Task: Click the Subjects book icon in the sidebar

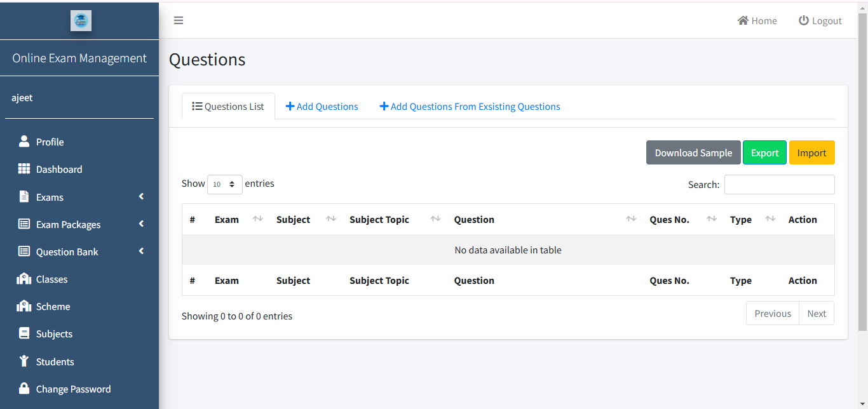Action: tap(24, 333)
